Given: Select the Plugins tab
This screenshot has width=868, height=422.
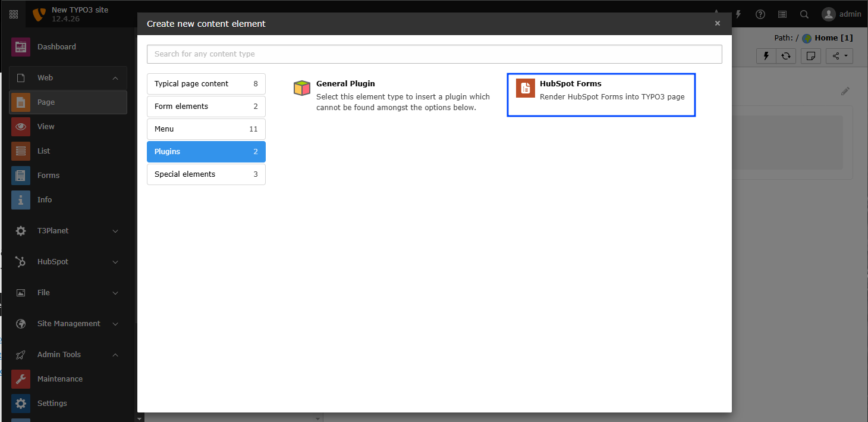Looking at the screenshot, I should pyautogui.click(x=206, y=152).
